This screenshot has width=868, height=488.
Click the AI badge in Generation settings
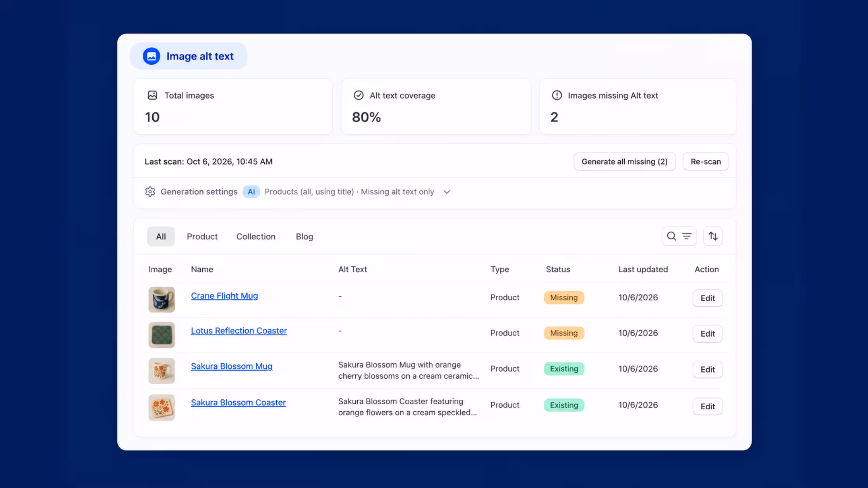(251, 192)
